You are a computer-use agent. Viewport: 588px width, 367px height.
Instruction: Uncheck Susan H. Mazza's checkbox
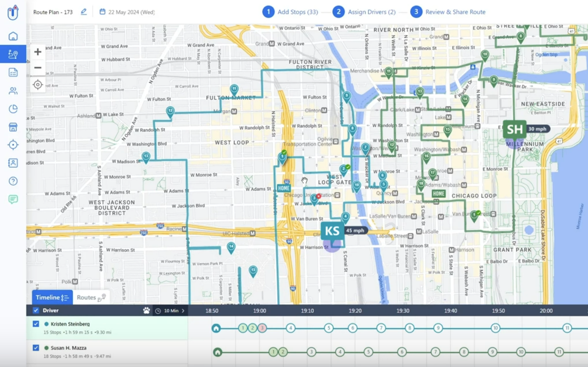[36, 348]
